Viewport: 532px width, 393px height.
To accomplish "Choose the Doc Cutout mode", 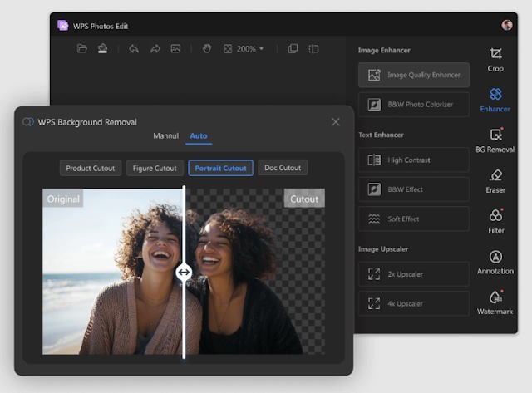I will tap(283, 168).
